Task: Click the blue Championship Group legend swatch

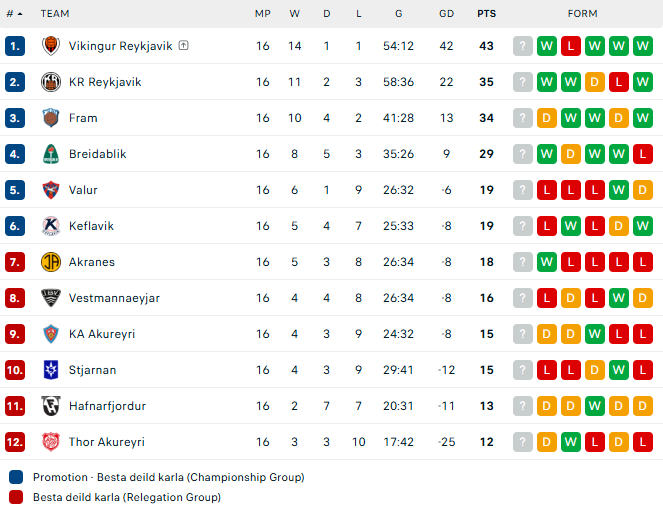Action: tap(16, 477)
